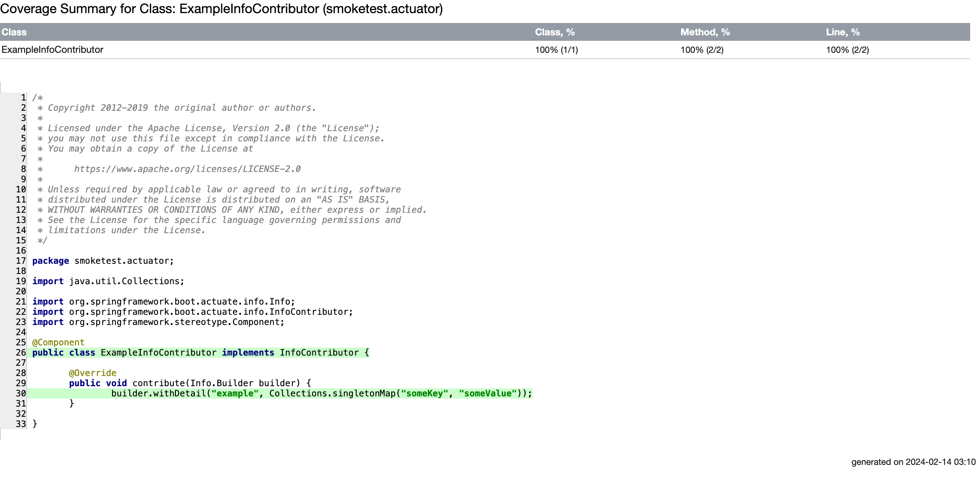Click the 'Class, %' column header
This screenshot has height=486, width=980.
point(554,32)
